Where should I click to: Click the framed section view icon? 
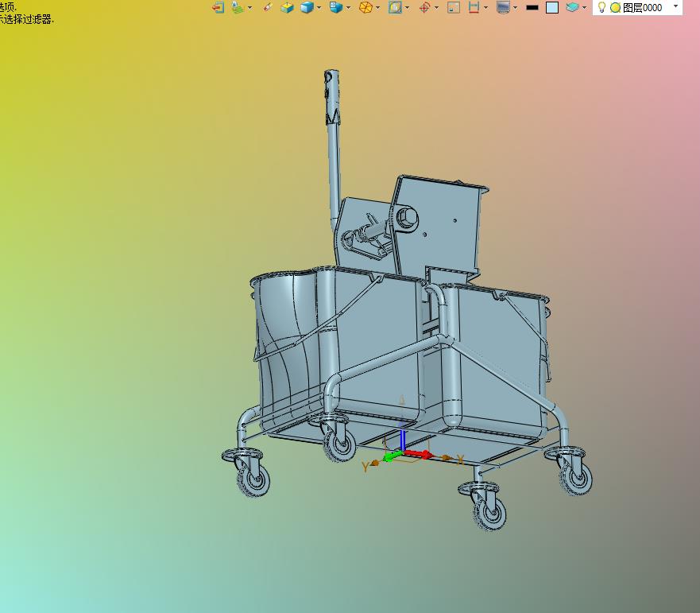tap(395, 7)
